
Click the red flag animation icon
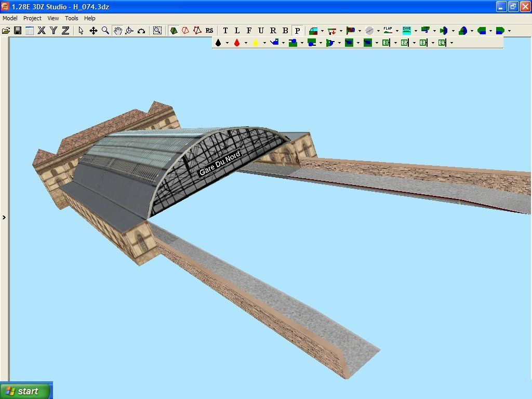pos(351,31)
